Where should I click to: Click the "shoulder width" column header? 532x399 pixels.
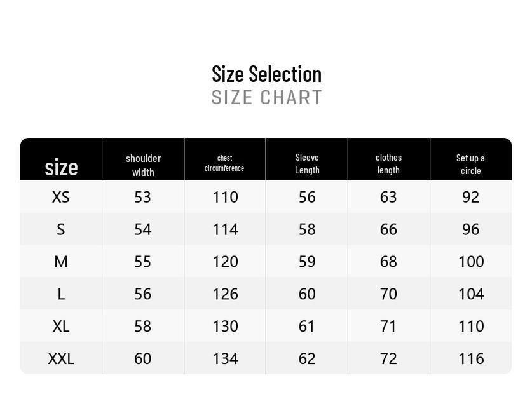143,165
